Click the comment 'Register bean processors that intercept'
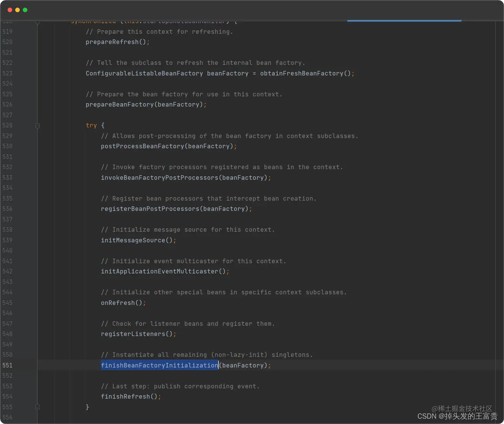Image resolution: width=504 pixels, height=424 pixels. click(x=209, y=199)
